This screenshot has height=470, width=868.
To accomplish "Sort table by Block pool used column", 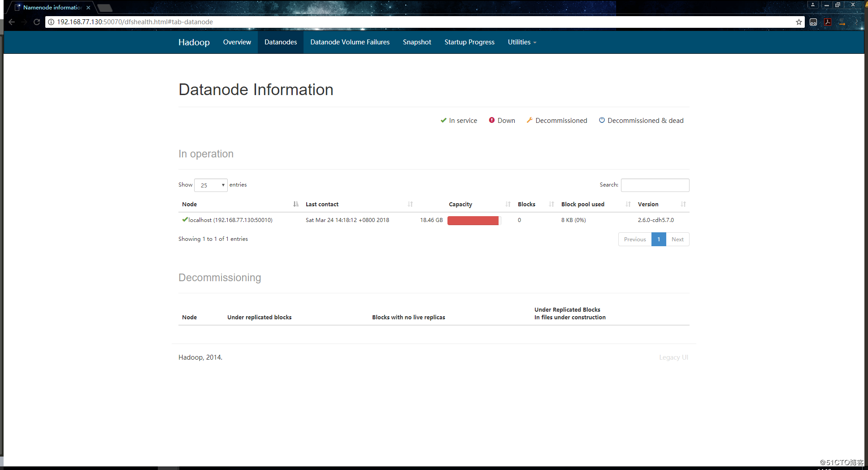I will pos(628,204).
